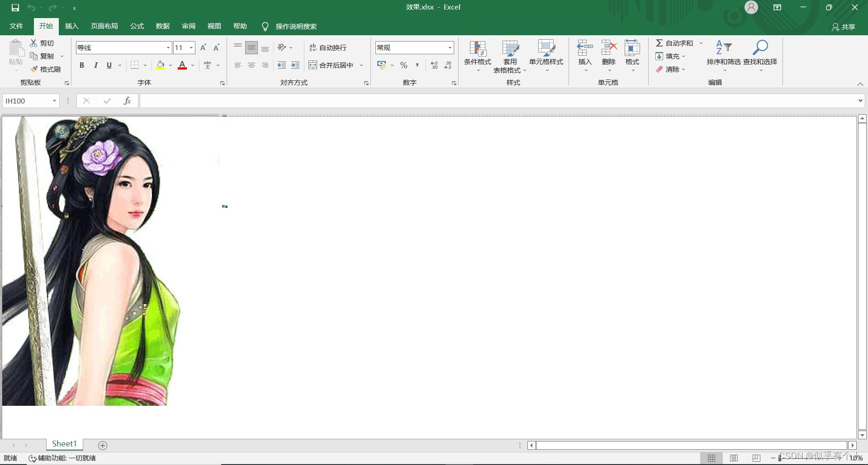Open the 填充 fill dropdown

(671, 56)
